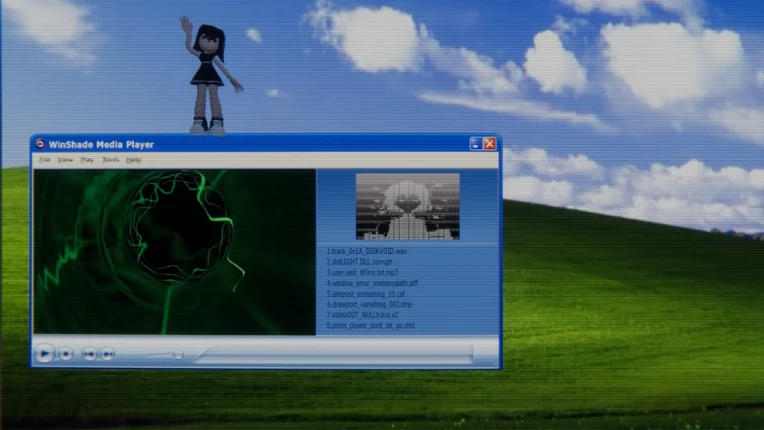Screen dimensions: 764x430
Task: Skip to the previous track
Action: (89, 354)
